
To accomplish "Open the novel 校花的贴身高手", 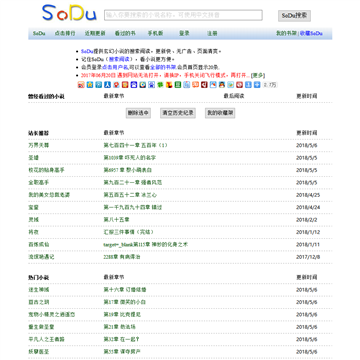I will coord(46,170).
